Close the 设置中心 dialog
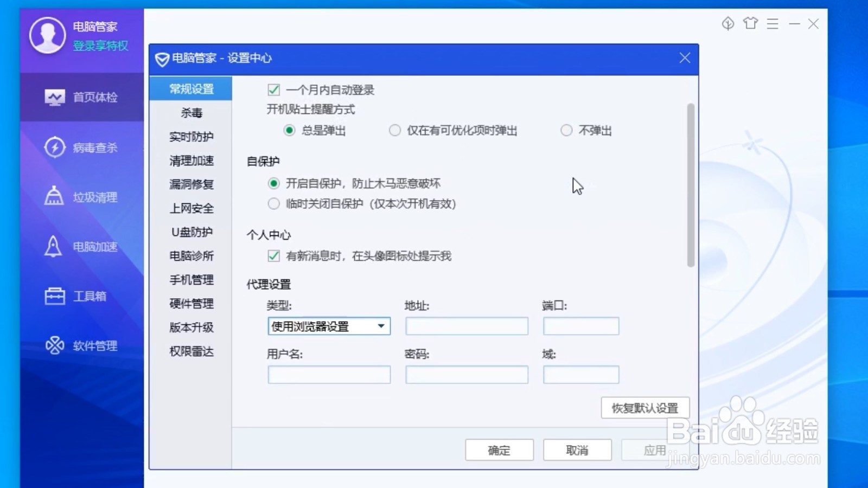Image resolution: width=868 pixels, height=488 pixels. click(685, 58)
